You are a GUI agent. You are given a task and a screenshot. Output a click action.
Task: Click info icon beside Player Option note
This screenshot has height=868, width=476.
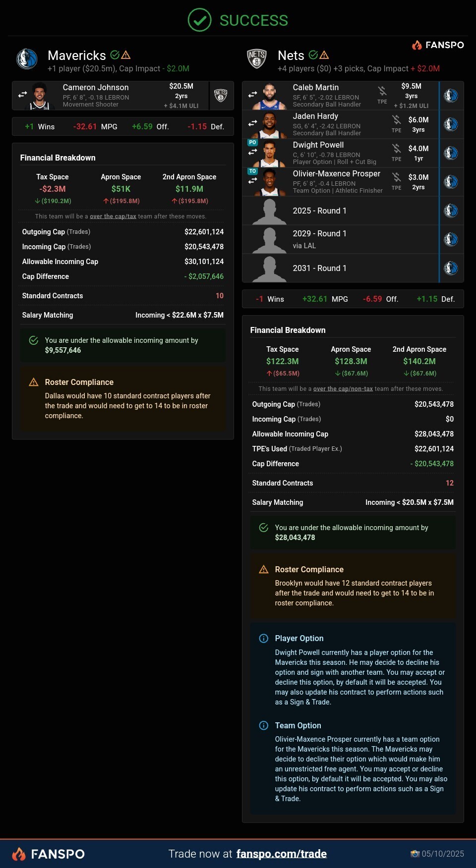[x=264, y=638]
